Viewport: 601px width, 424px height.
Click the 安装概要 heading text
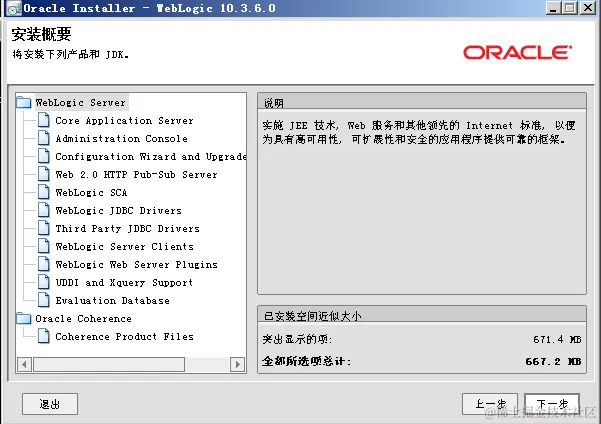click(x=41, y=34)
